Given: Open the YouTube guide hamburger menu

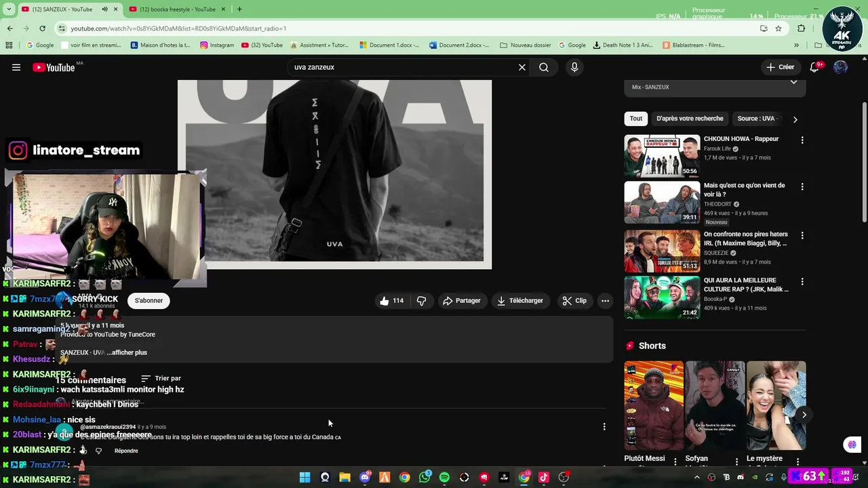Looking at the screenshot, I should pyautogui.click(x=16, y=67).
